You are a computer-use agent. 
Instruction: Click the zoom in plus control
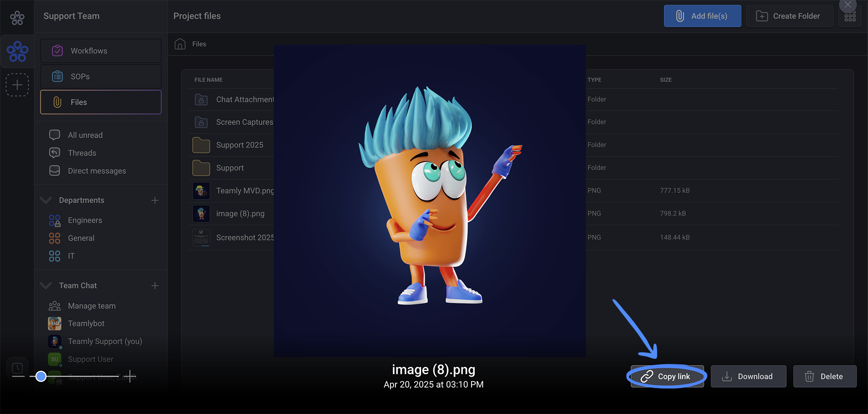click(x=130, y=376)
